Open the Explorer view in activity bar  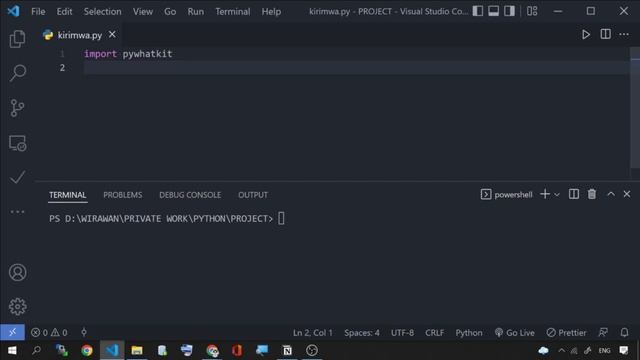click(x=17, y=39)
